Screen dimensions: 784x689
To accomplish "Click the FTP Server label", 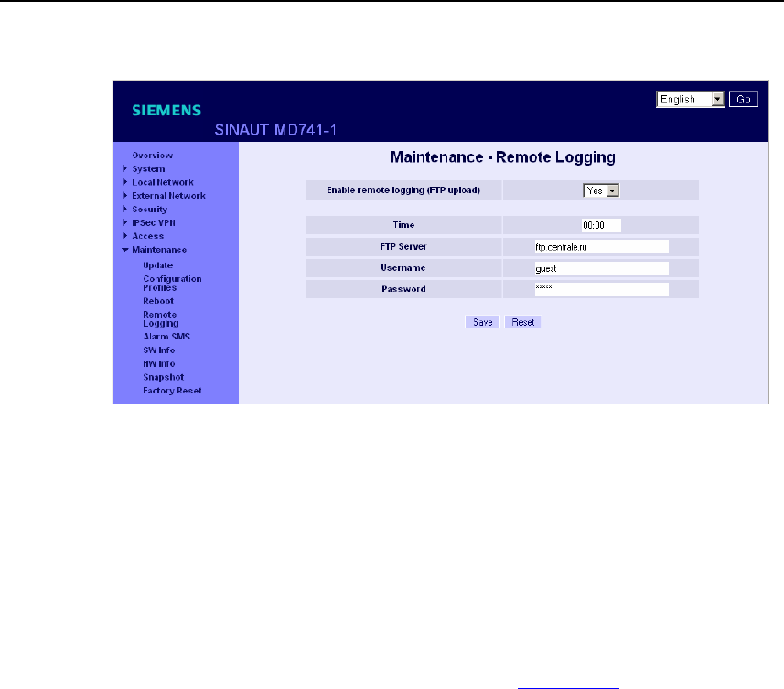I will 403,246.
